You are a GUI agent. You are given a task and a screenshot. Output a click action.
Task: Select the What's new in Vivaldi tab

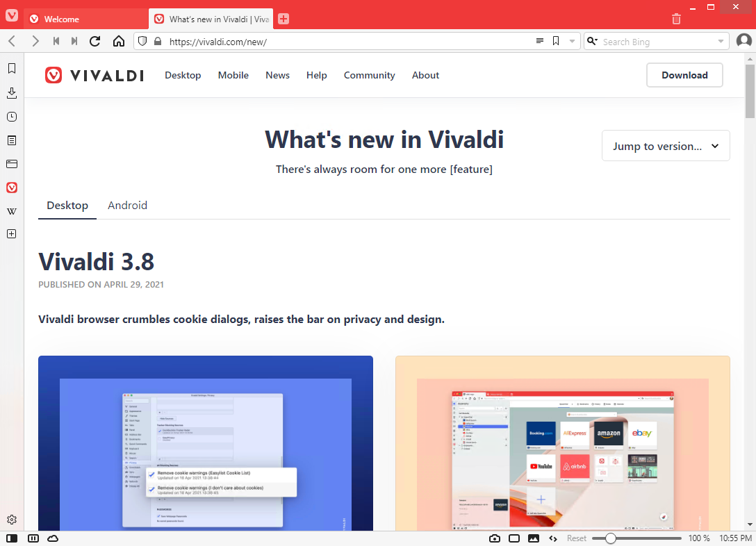tap(211, 19)
